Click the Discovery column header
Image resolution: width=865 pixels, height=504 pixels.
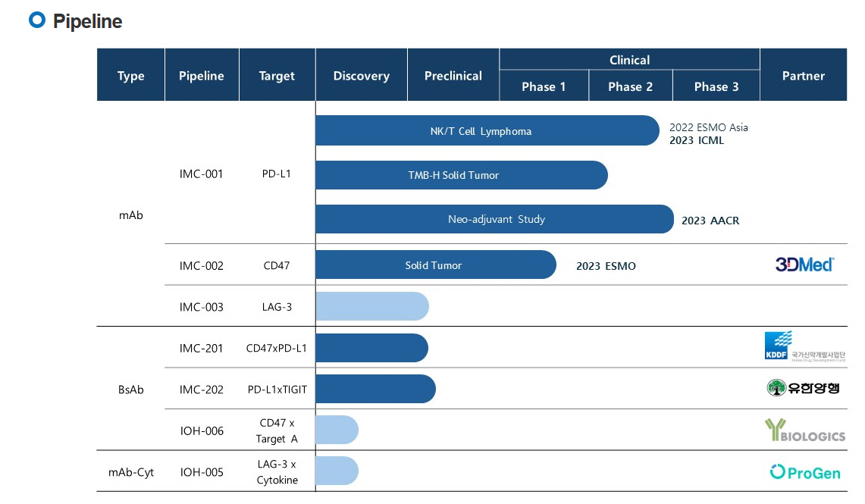[362, 74]
